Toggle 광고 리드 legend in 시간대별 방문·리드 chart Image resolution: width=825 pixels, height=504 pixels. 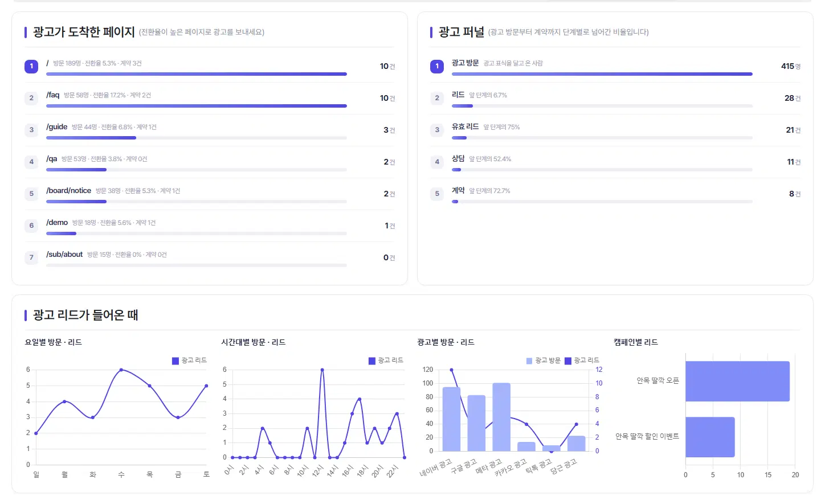386,360
